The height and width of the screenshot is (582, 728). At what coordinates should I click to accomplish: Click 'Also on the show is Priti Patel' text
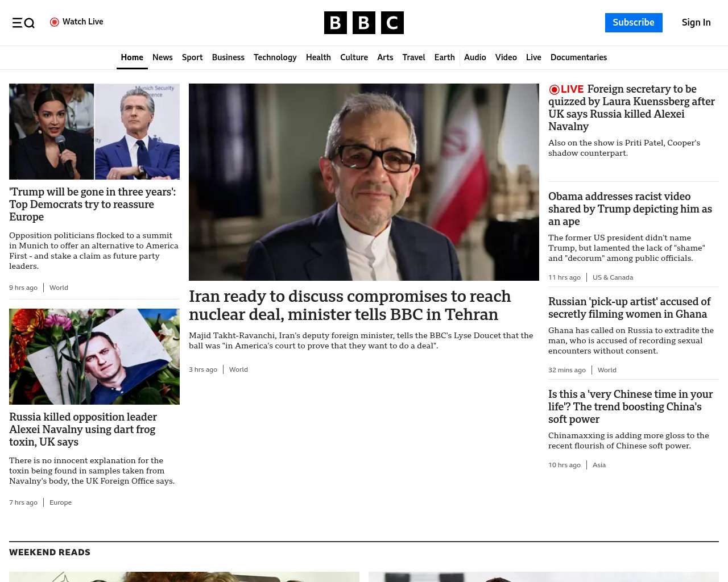624,148
